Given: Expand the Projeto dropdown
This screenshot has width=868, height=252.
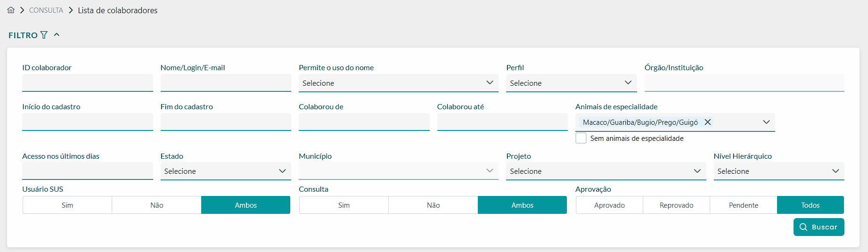Looking at the screenshot, I should pyautogui.click(x=606, y=171).
